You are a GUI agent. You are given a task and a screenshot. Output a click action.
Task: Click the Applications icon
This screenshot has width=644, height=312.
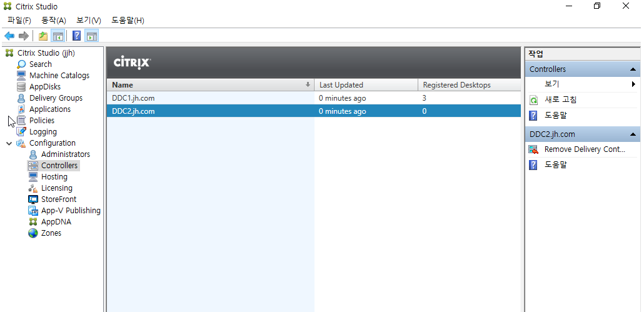coord(21,109)
